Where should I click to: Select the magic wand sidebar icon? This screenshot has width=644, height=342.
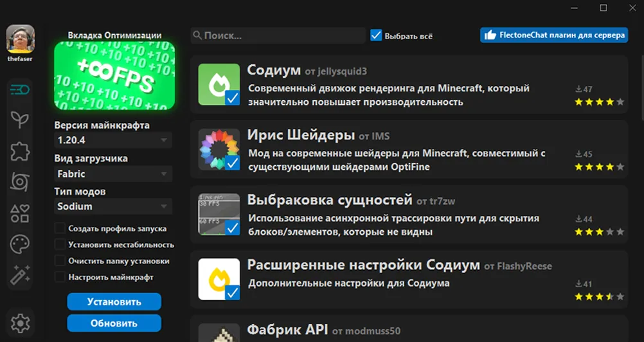point(21,276)
